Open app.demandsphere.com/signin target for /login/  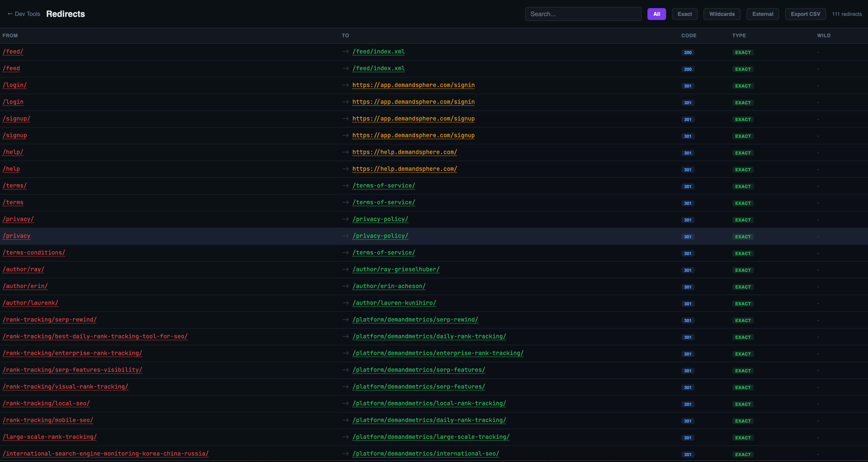coord(413,85)
